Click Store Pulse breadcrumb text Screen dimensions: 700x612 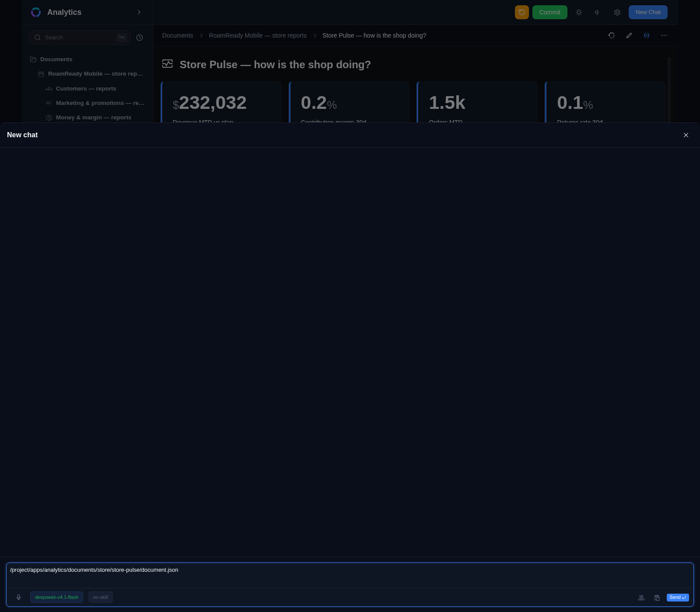point(374,35)
